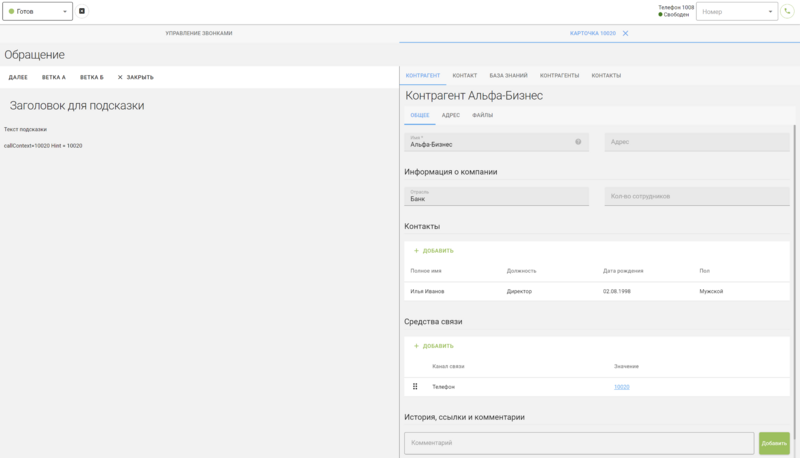Select the Управление звонками tab
The image size is (800, 458).
click(x=199, y=33)
